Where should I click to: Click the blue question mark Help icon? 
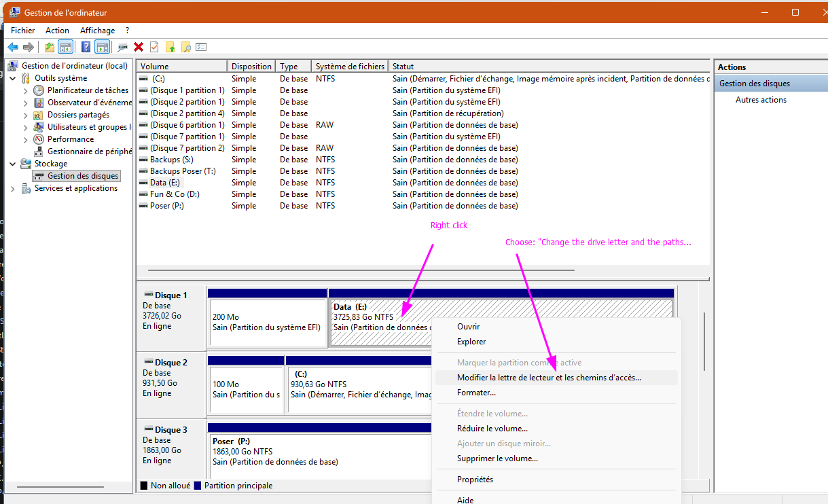point(86,47)
